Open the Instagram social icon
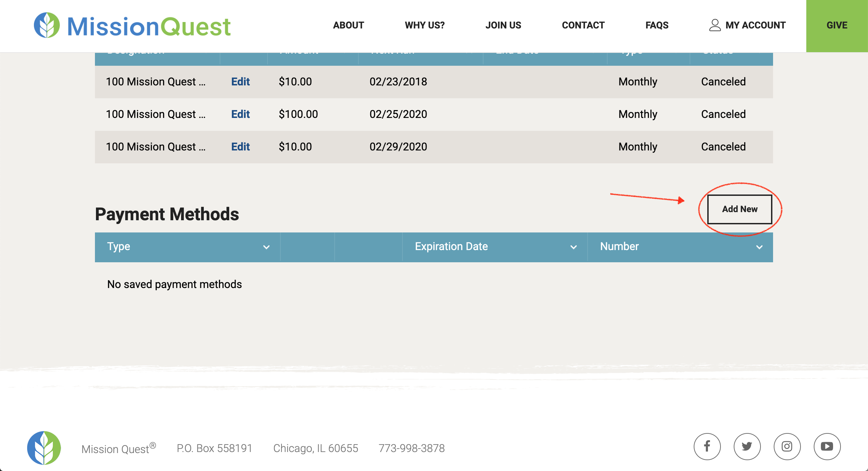Image resolution: width=868 pixels, height=471 pixels. click(787, 447)
